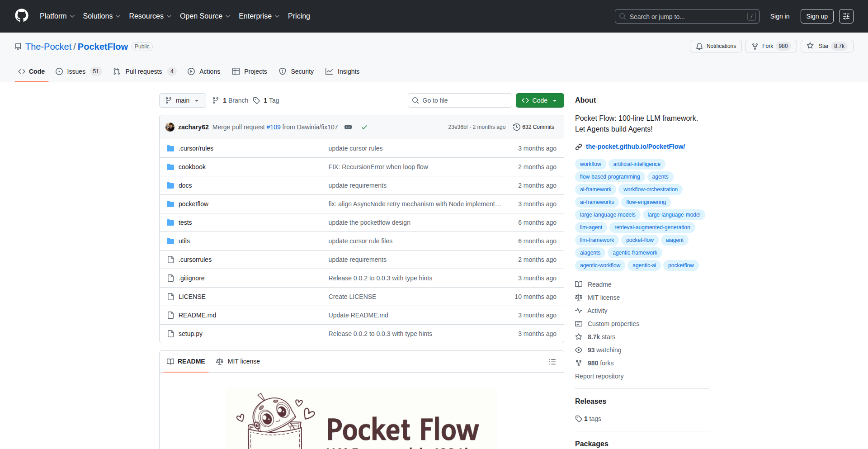The height and width of the screenshot is (449, 868).
Task: Click zachary62's avatar image
Action: point(170,127)
